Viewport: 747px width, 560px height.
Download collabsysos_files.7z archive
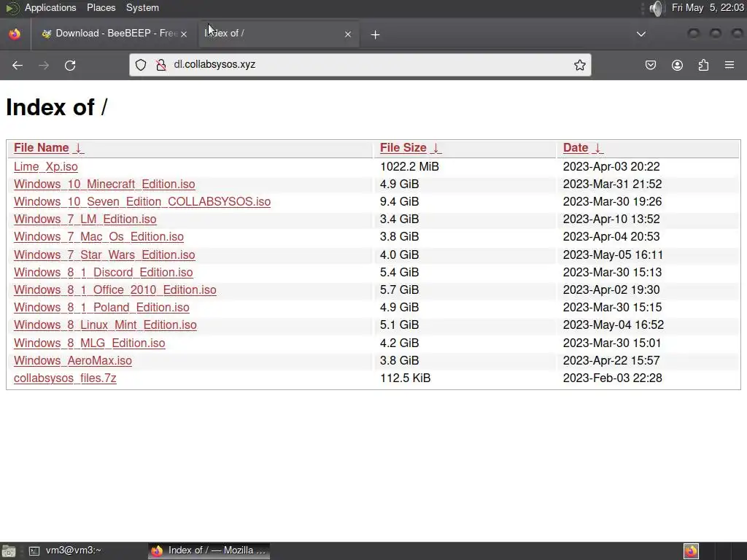65,378
